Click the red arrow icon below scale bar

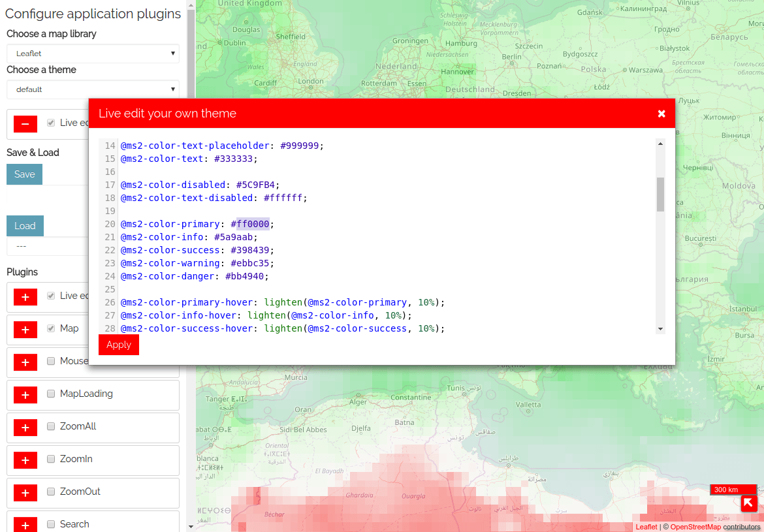click(x=749, y=503)
